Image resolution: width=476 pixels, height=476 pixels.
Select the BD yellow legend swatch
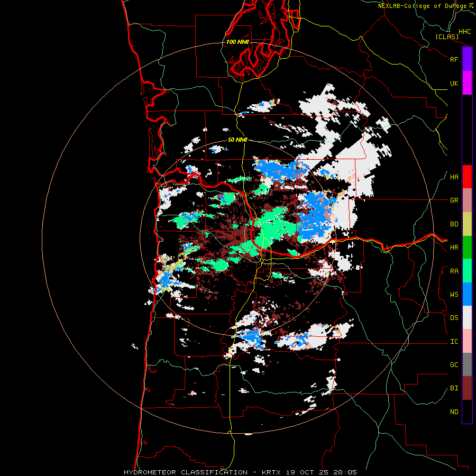point(467,224)
